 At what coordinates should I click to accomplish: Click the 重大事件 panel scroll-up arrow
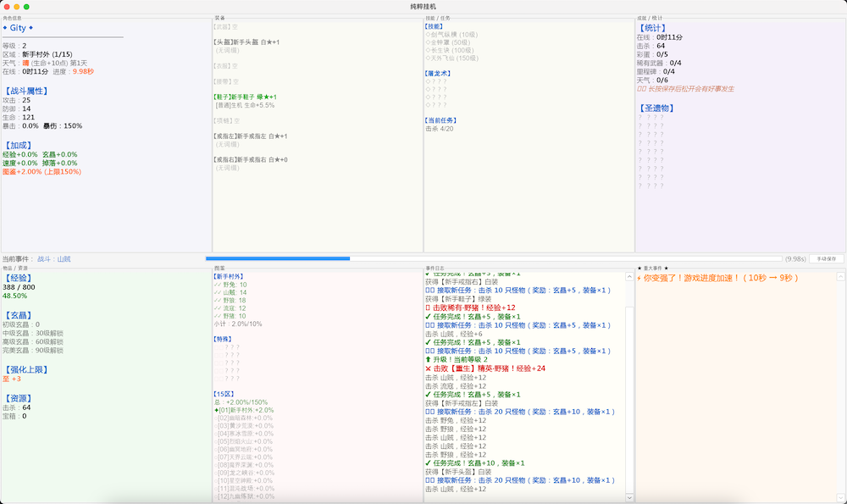[x=840, y=277]
